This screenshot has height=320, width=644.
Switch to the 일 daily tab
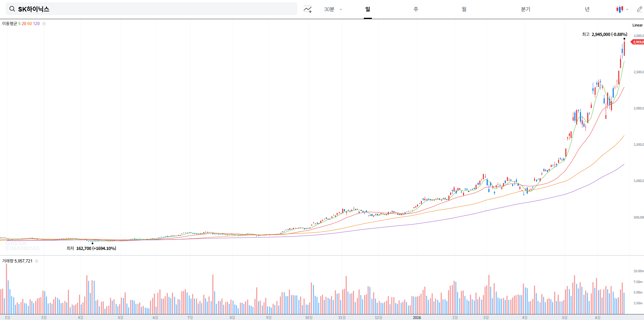[x=368, y=9]
